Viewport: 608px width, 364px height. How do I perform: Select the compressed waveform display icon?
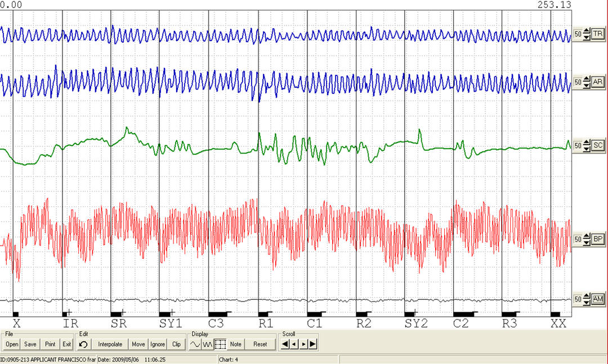[208, 344]
